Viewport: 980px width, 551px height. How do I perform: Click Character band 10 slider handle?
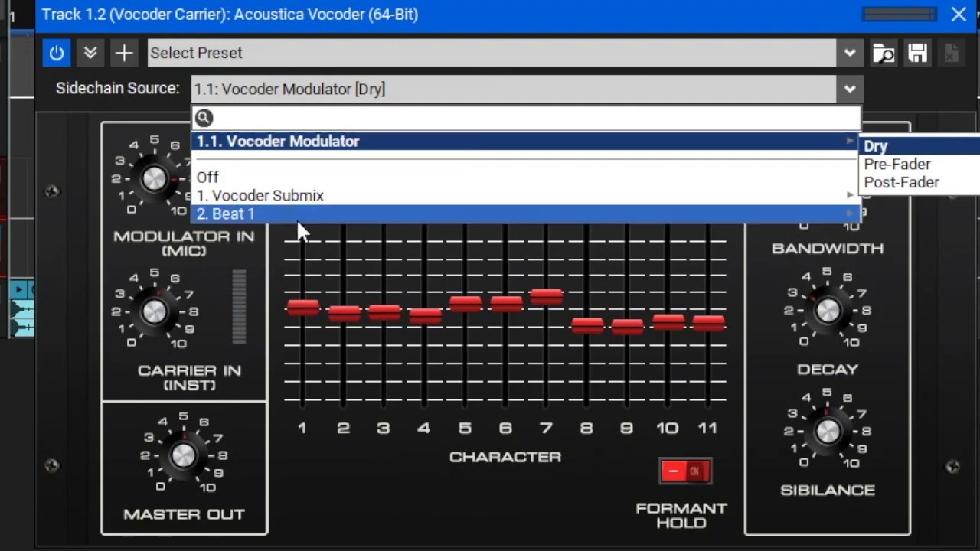tap(668, 322)
